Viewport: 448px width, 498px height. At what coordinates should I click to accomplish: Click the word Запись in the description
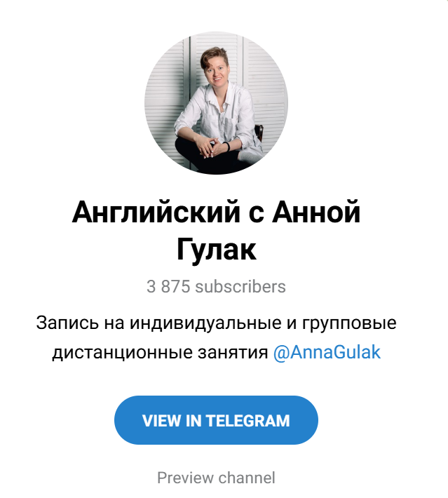67,323
